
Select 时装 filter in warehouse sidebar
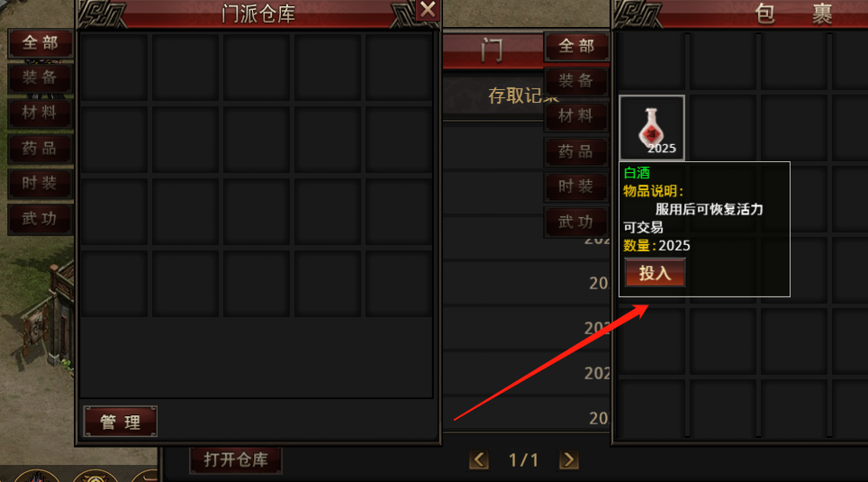(x=40, y=184)
